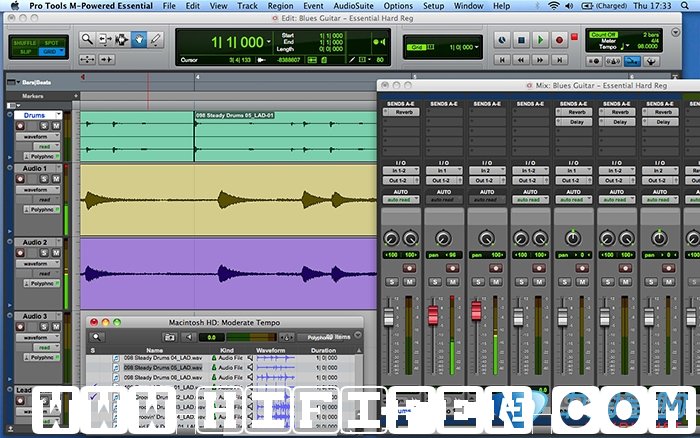Viewport: 700px width, 438px height.
Task: Stop playback with the Stop button
Action: pyautogui.click(x=521, y=40)
